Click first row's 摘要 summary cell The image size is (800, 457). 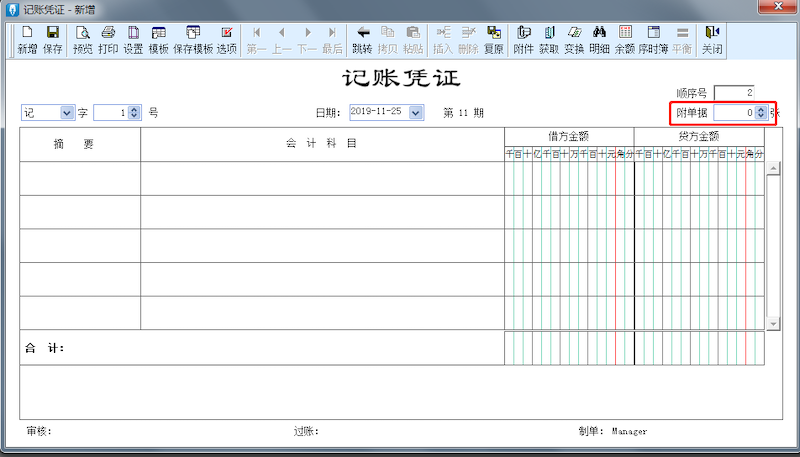click(80, 179)
